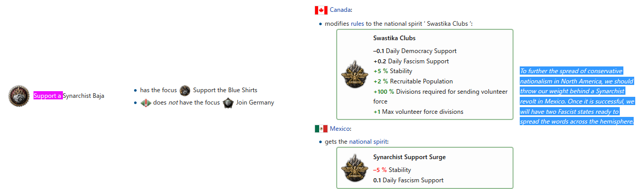Follow the 'national spirit' link under Mexico
The image size is (644, 189).
(x=368, y=142)
